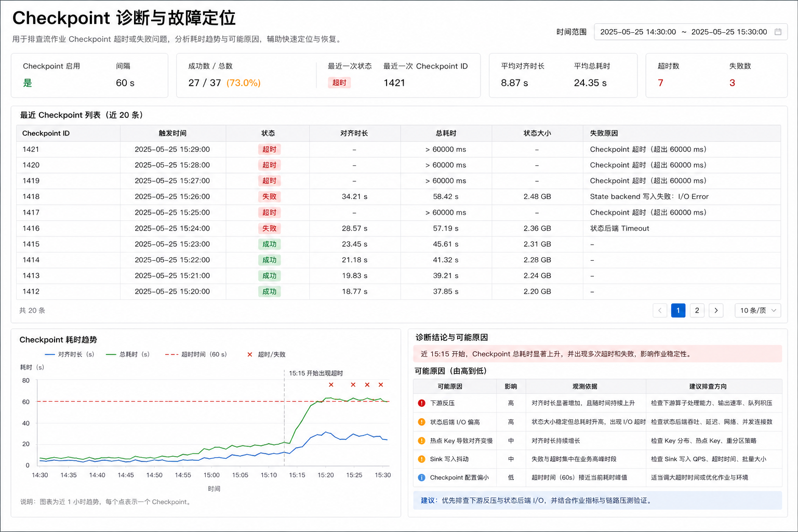Open the calendar icon in the time range picker
This screenshot has height=532, width=798.
click(778, 32)
